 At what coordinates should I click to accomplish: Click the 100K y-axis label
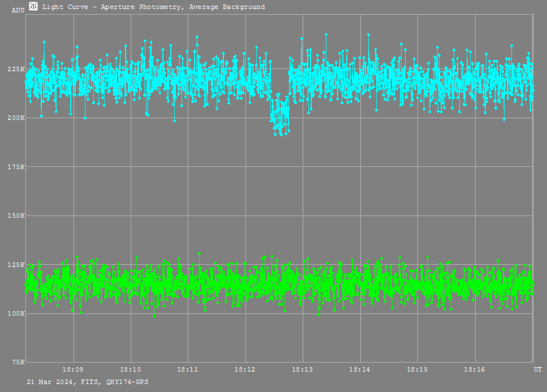point(16,313)
